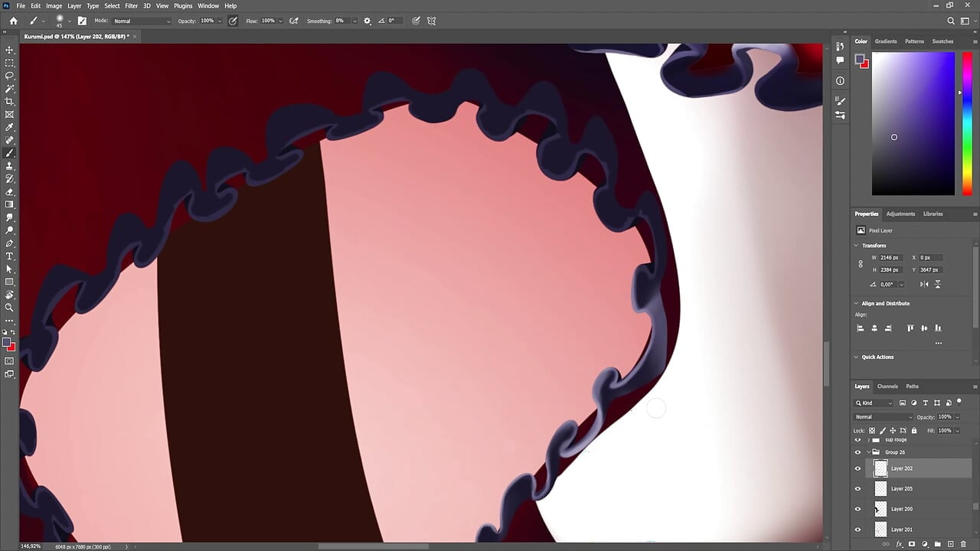This screenshot has width=980, height=551.
Task: Select the Magic Wand tool
Action: tap(10, 89)
